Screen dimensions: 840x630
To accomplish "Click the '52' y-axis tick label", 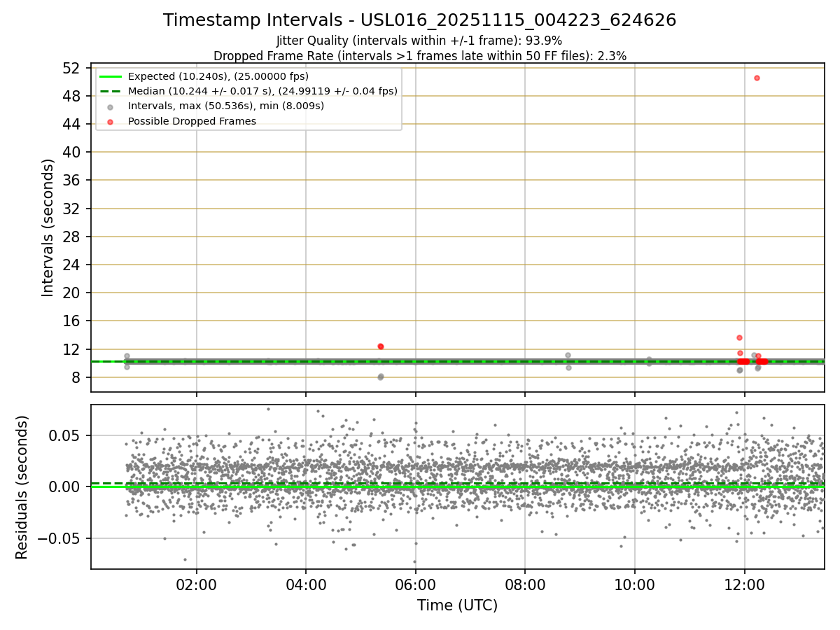I will click(x=71, y=68).
